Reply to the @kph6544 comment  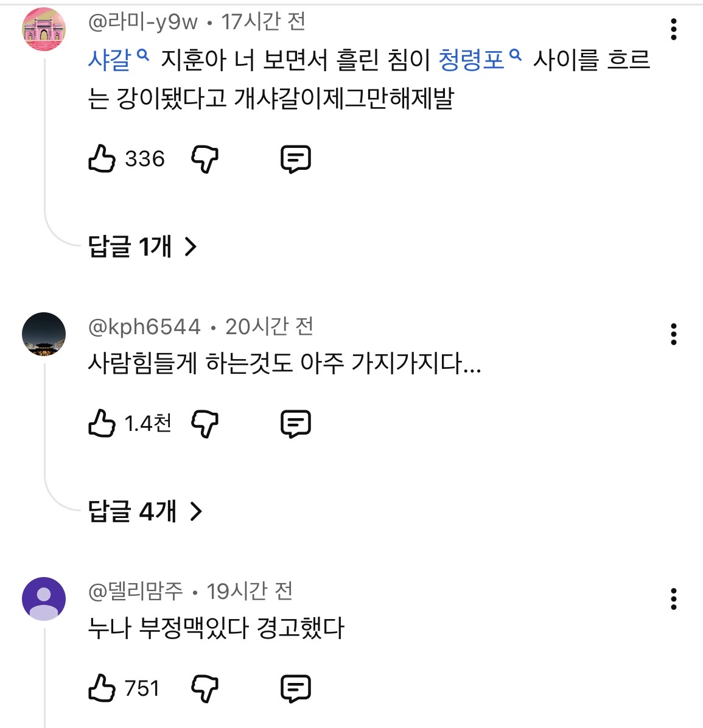296,424
